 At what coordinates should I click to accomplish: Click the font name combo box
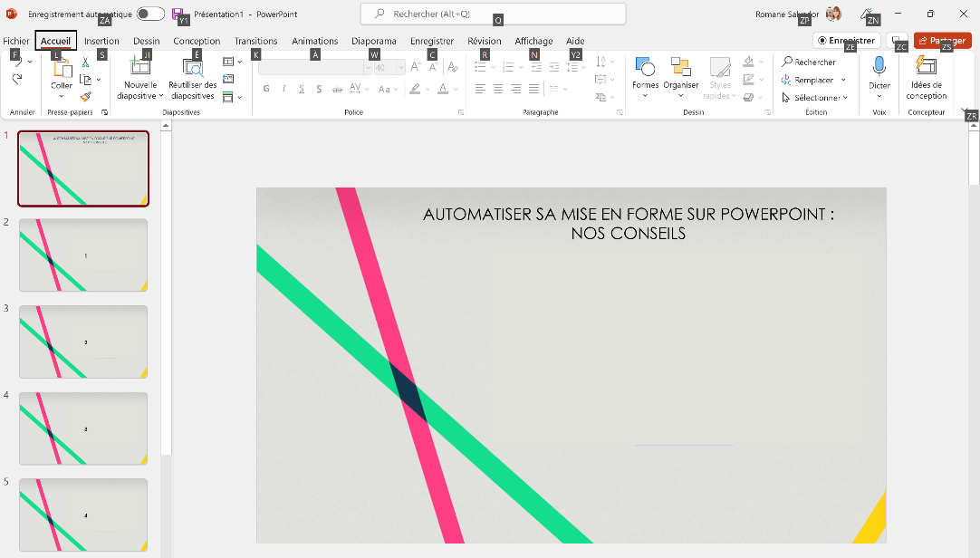click(315, 67)
